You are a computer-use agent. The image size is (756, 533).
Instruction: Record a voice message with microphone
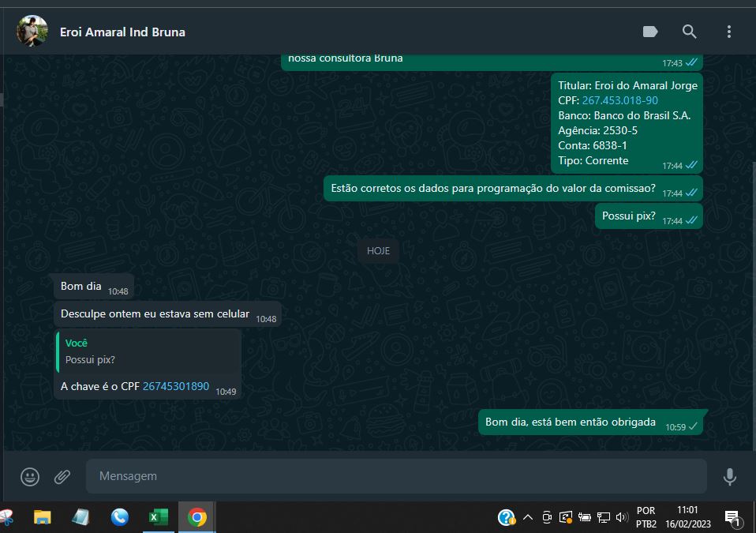729,476
